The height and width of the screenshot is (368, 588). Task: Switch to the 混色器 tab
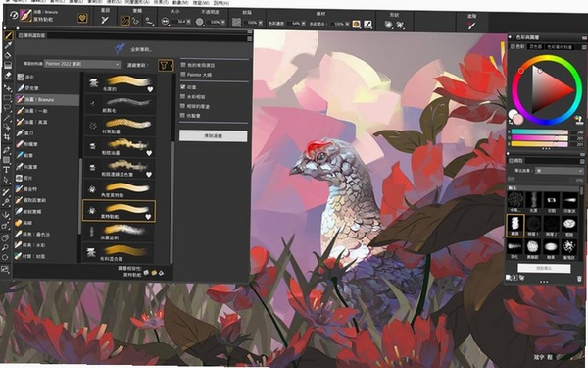coord(535,47)
